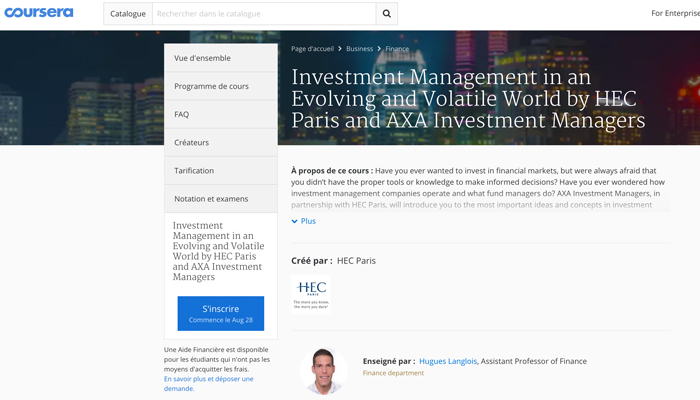Screen dimensions: 700x400
Task: Click the 'Une Aide Financière est disponible' text
Action: point(217,359)
